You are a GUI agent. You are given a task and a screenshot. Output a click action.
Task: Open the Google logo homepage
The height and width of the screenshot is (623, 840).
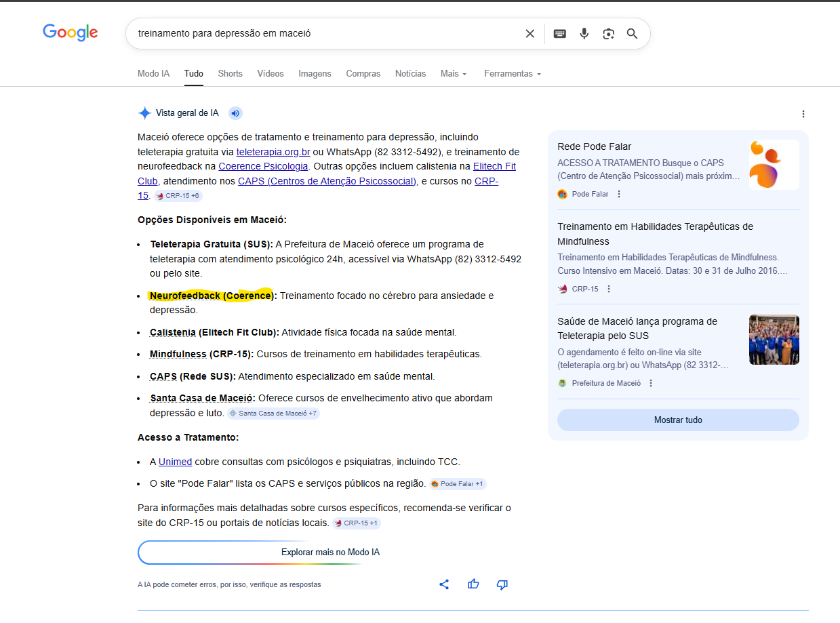71,33
